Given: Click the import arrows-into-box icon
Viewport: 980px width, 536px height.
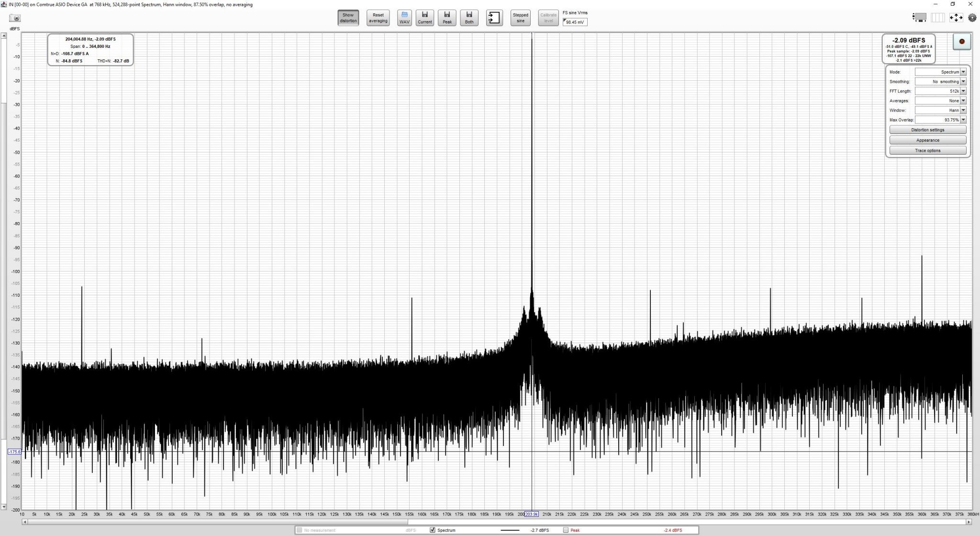Looking at the screenshot, I should pos(494,18).
